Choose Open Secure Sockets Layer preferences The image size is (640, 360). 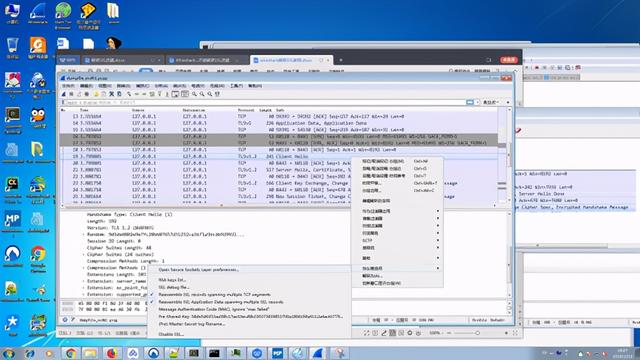pos(198,270)
